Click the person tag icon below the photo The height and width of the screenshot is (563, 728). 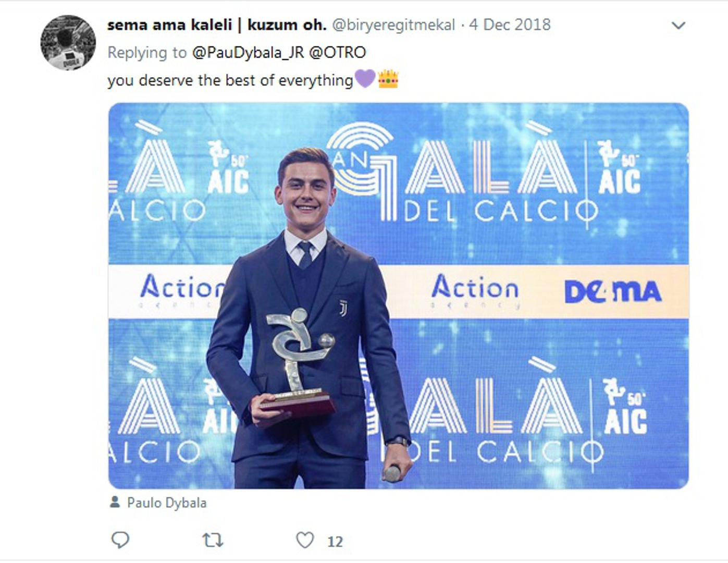coord(115,502)
